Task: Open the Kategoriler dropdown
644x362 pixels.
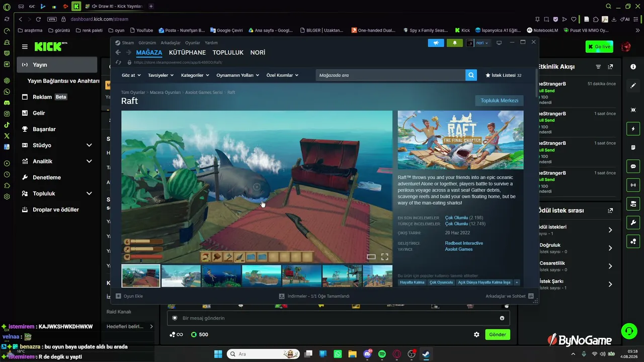Action: coord(195,75)
